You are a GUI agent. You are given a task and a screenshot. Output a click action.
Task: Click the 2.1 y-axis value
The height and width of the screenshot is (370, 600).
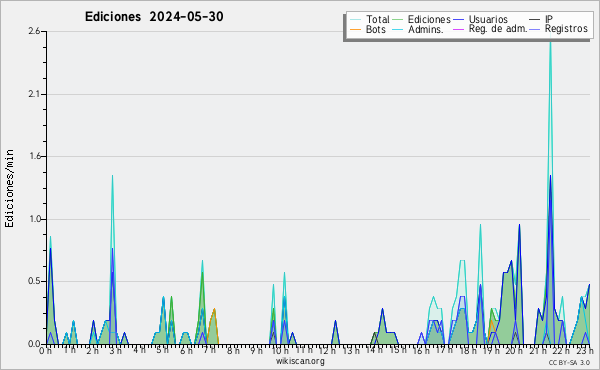tap(34, 94)
